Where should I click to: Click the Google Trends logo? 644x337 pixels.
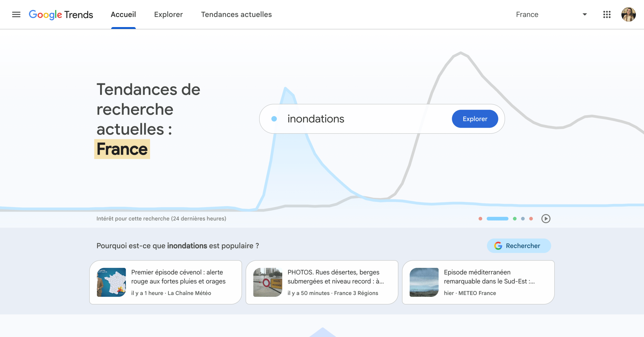coord(61,15)
